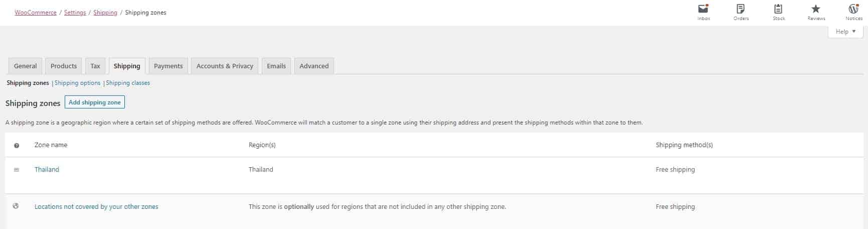The width and height of the screenshot is (868, 229).
Task: Open the Emails tab
Action: [276, 66]
